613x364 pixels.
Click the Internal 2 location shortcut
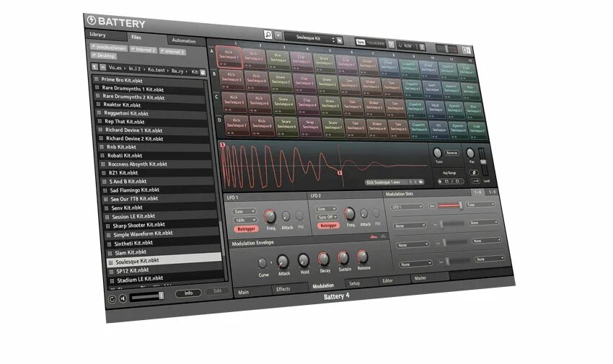[143, 50]
